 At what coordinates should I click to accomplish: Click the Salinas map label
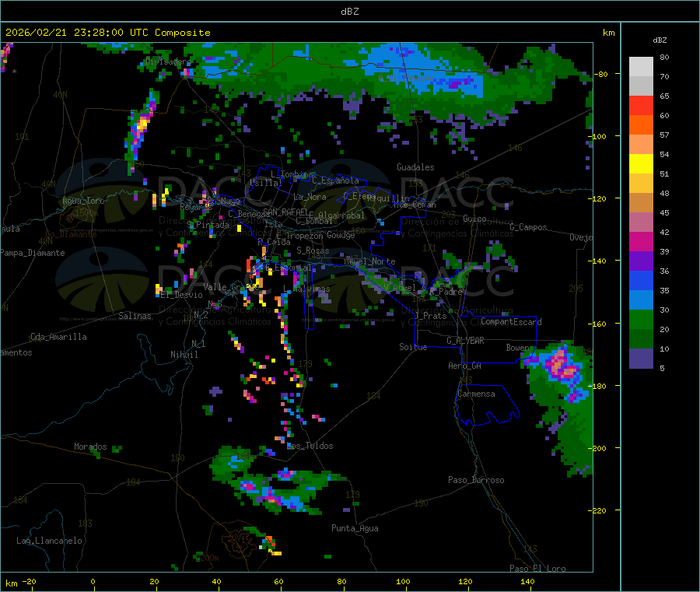(x=135, y=316)
